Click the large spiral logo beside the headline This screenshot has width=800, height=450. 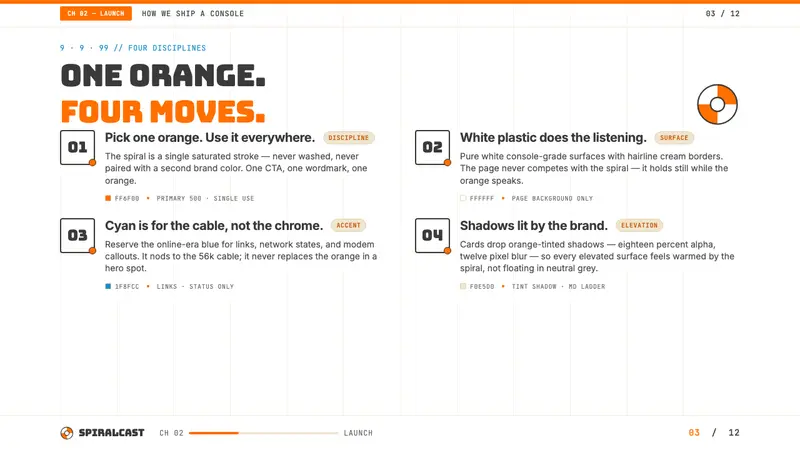click(x=717, y=105)
